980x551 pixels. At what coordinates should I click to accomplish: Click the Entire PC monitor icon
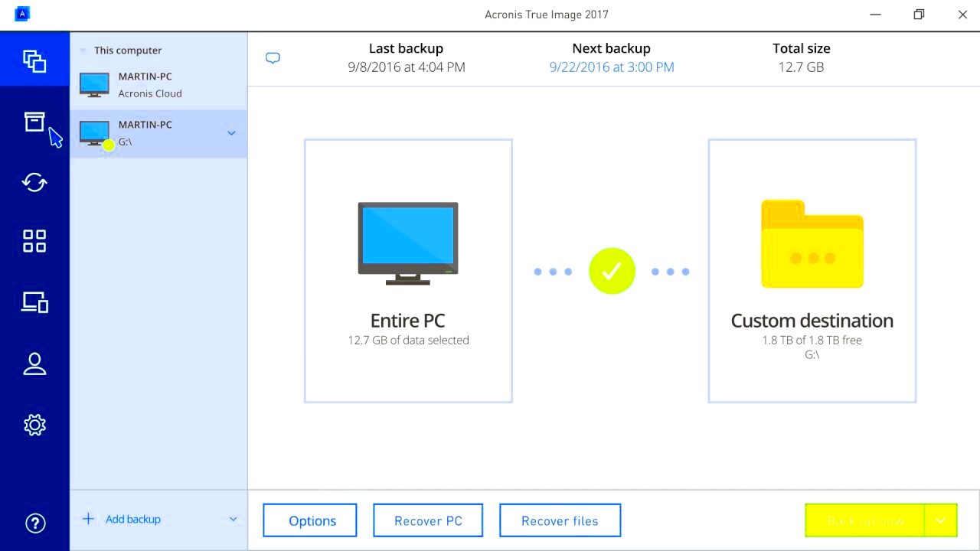point(408,243)
